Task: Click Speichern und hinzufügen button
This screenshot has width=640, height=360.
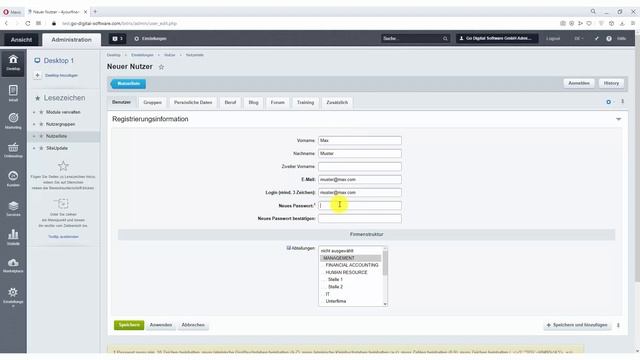Action: click(577, 325)
